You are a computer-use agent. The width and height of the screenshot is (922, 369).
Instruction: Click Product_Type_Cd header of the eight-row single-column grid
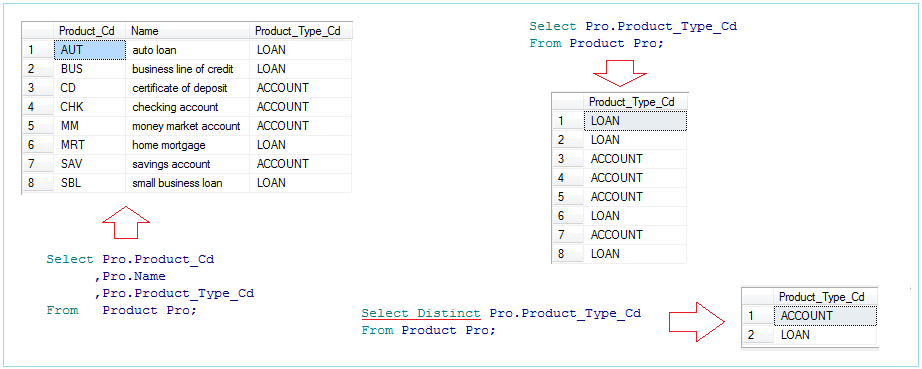click(635, 102)
